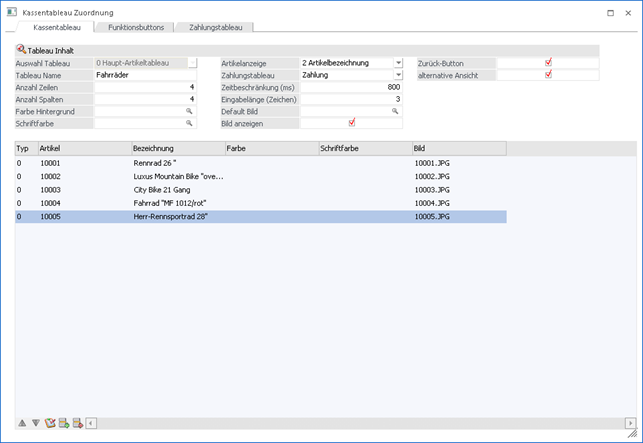The height and width of the screenshot is (443, 643).
Task: Open the Farbe Hintergrund color search icon
Action: click(x=188, y=111)
